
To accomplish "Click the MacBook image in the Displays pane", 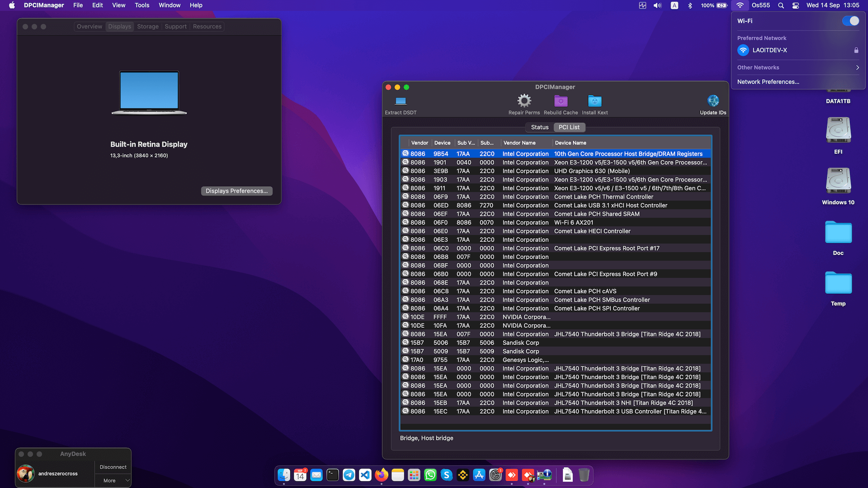I will [149, 93].
